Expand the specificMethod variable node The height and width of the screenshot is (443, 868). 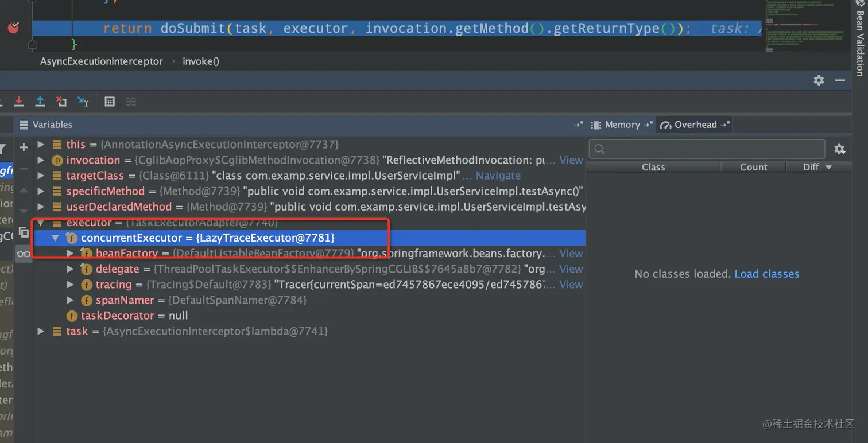click(41, 191)
